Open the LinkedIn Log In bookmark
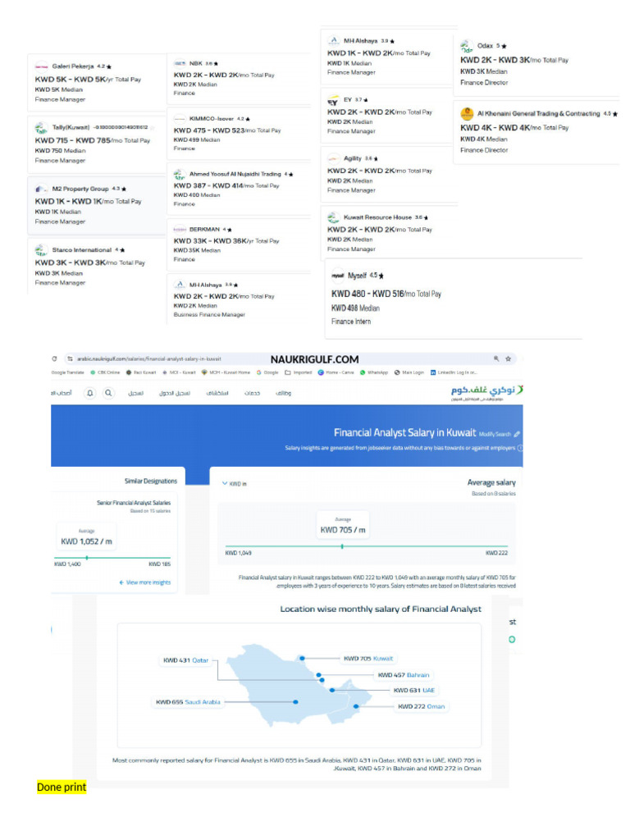The height and width of the screenshot is (840, 630). click(x=454, y=372)
